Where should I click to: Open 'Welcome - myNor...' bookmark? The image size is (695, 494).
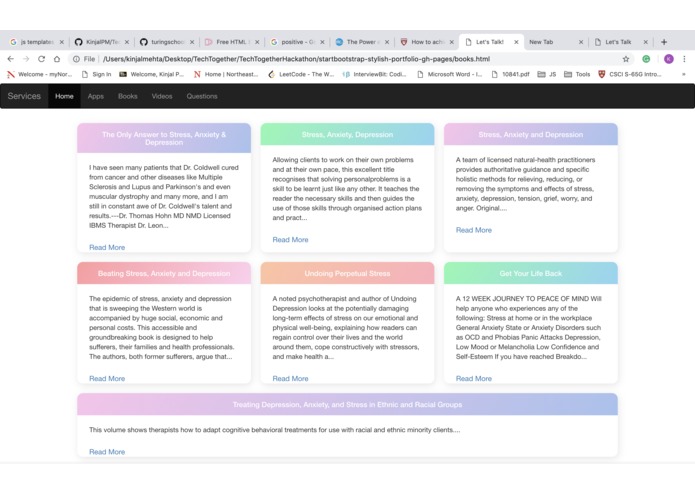coord(39,74)
